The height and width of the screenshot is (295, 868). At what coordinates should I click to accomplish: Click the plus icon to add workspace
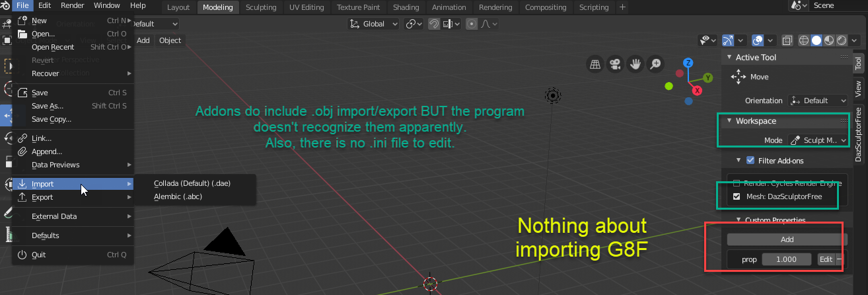coord(622,7)
